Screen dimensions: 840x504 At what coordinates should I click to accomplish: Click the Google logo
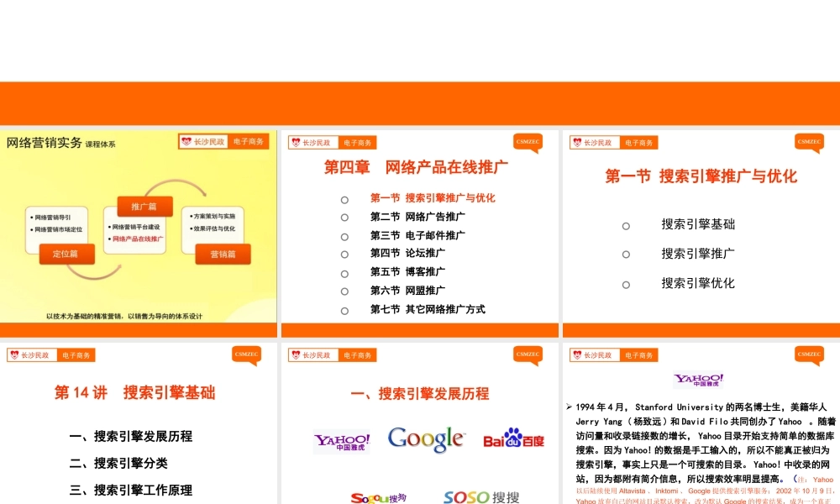(x=426, y=439)
